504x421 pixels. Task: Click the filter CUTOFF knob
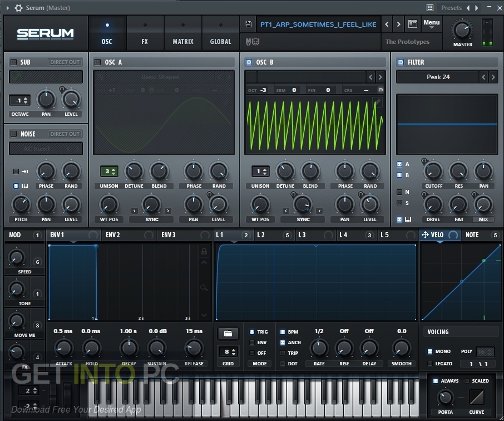[x=433, y=171]
